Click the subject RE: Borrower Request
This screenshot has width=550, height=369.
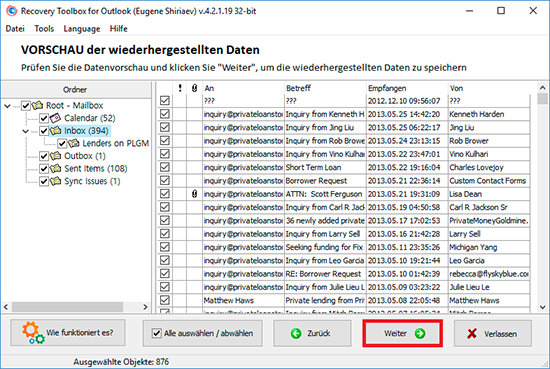pyautogui.click(x=323, y=274)
